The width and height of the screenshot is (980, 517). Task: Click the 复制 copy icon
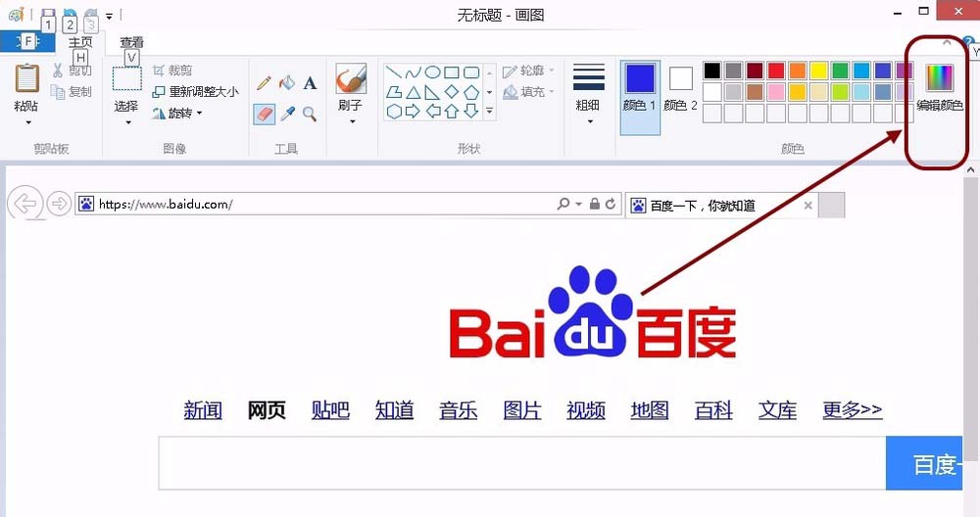click(58, 92)
